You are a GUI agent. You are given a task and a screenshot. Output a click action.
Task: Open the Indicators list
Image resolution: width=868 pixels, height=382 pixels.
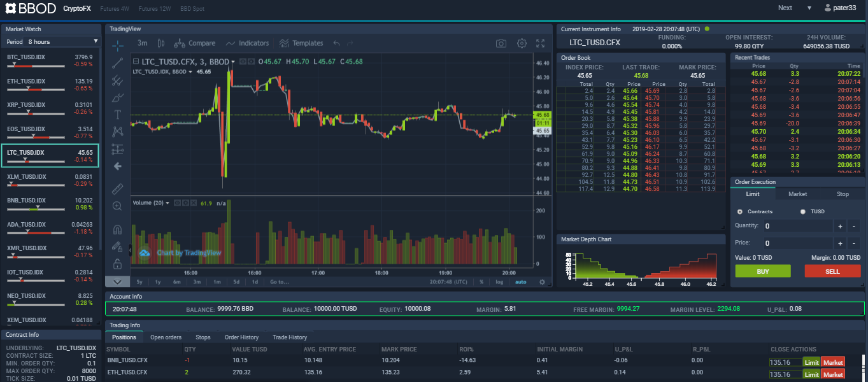pos(248,43)
